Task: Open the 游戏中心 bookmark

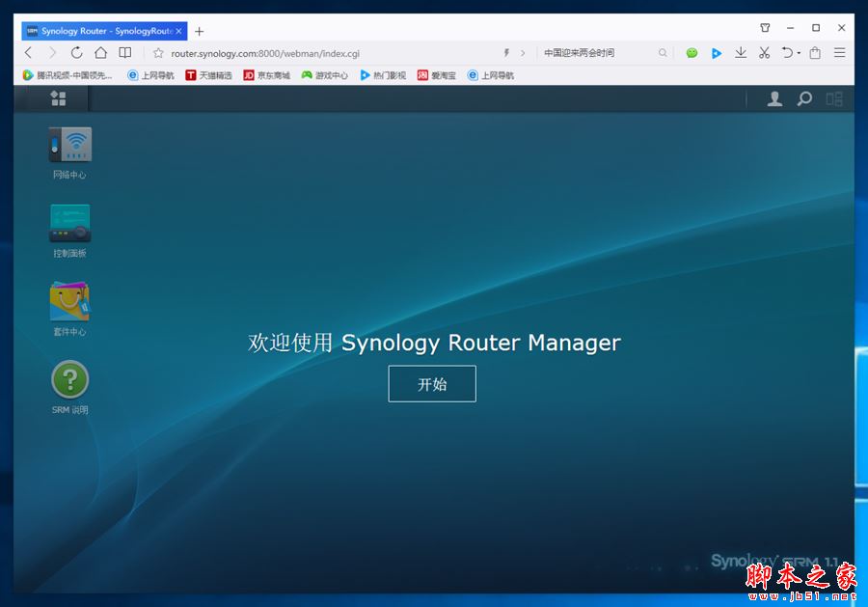Action: coord(324,74)
